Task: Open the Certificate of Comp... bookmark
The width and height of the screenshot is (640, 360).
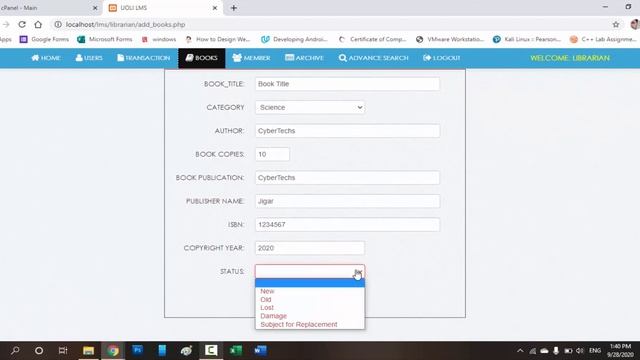Action: (373, 39)
